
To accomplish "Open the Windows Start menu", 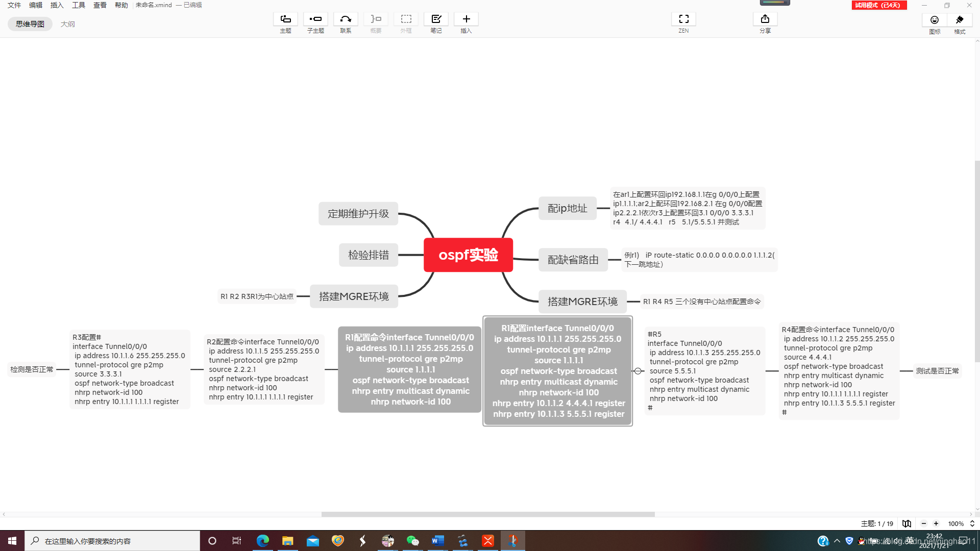I will [12, 541].
